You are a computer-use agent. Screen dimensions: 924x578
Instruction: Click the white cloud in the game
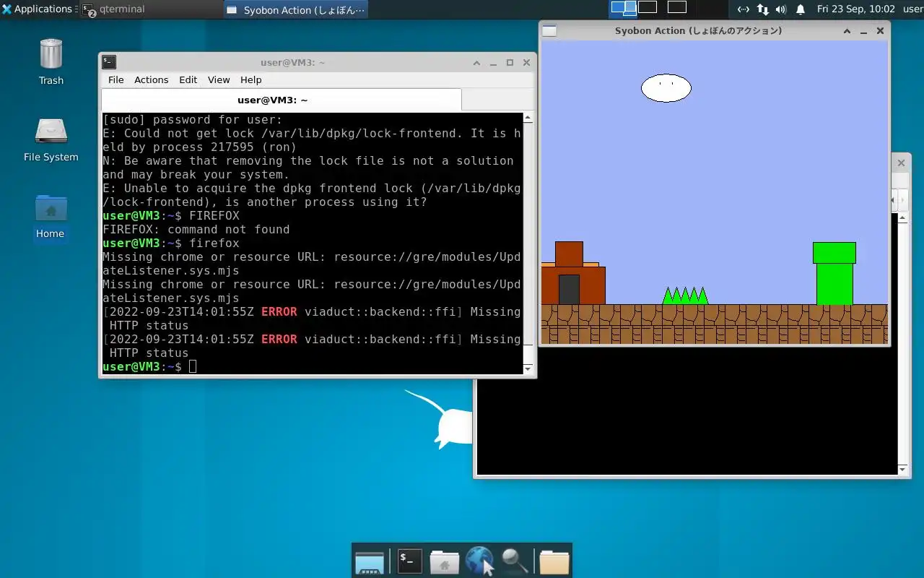coord(666,88)
